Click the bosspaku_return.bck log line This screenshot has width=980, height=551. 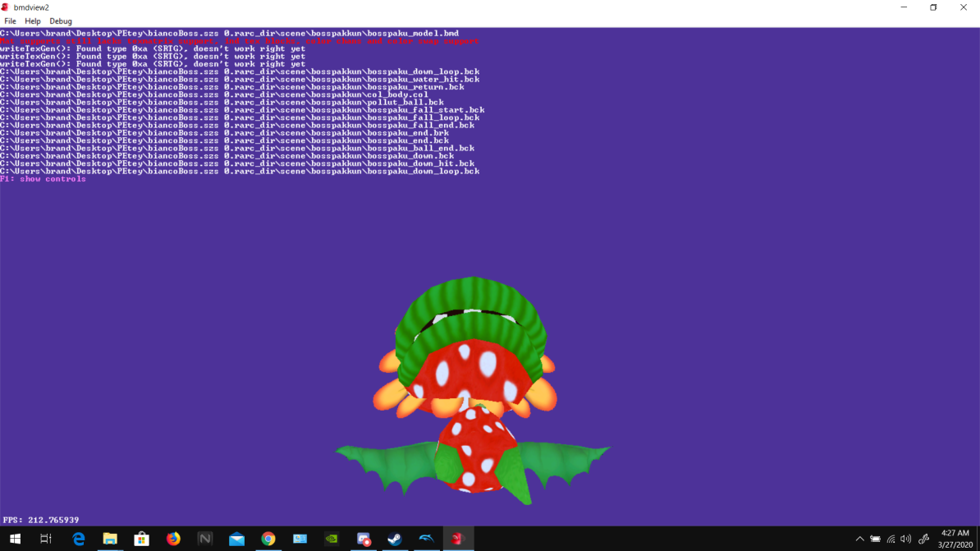pyautogui.click(x=232, y=87)
